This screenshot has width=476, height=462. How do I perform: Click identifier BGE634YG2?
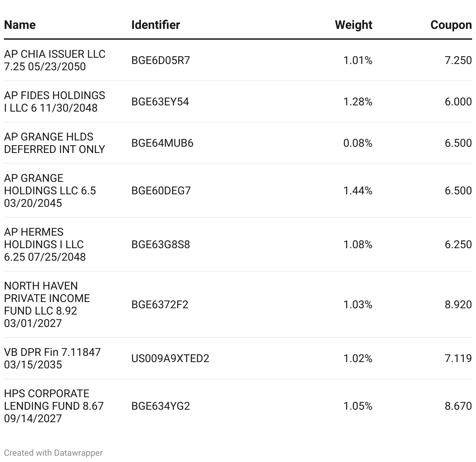[x=161, y=406]
